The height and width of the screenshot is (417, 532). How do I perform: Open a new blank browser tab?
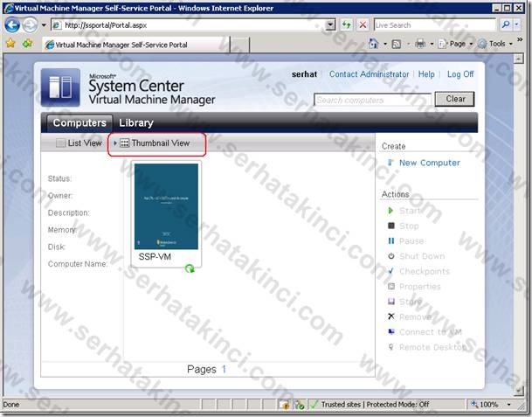pyautogui.click(x=239, y=45)
